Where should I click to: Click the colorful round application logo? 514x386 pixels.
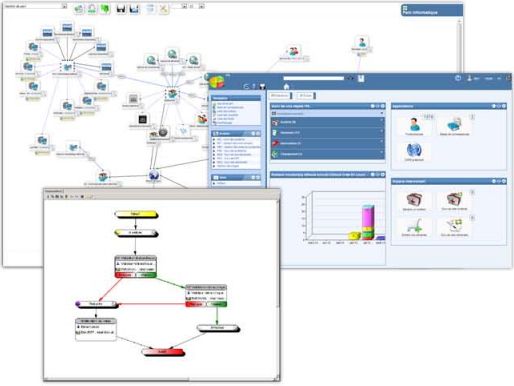(217, 81)
